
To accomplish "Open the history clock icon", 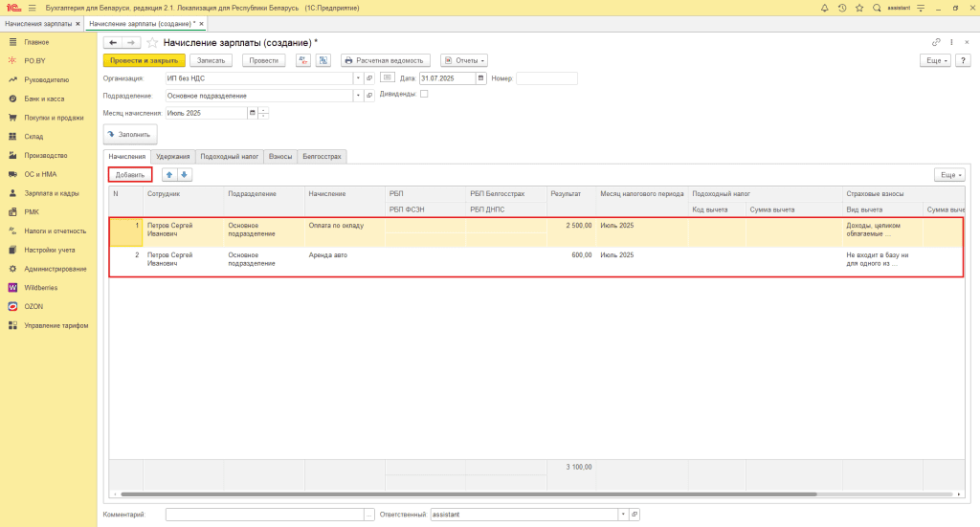I will (x=841, y=8).
